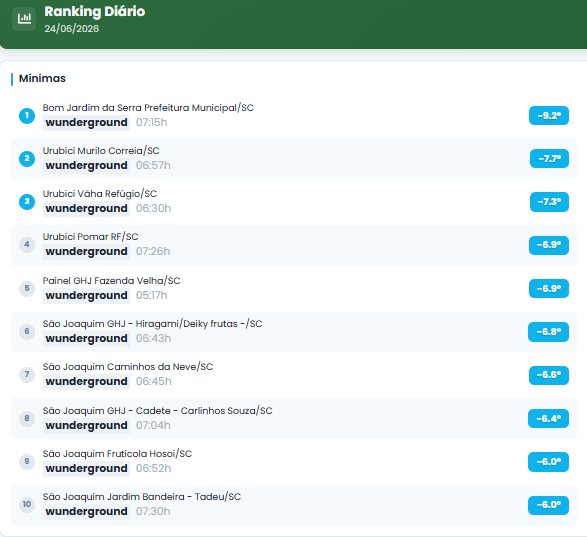Click wunderground tag under Urubici Pomar RF

86,252
